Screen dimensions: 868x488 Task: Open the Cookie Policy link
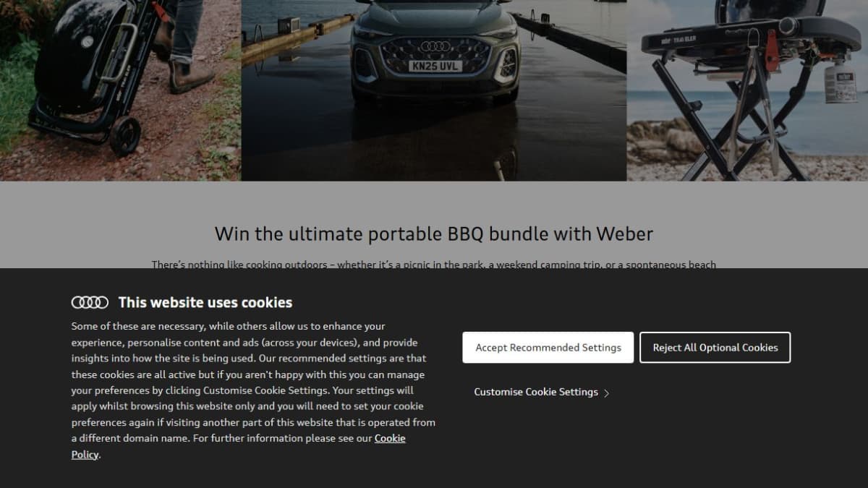coord(238,446)
